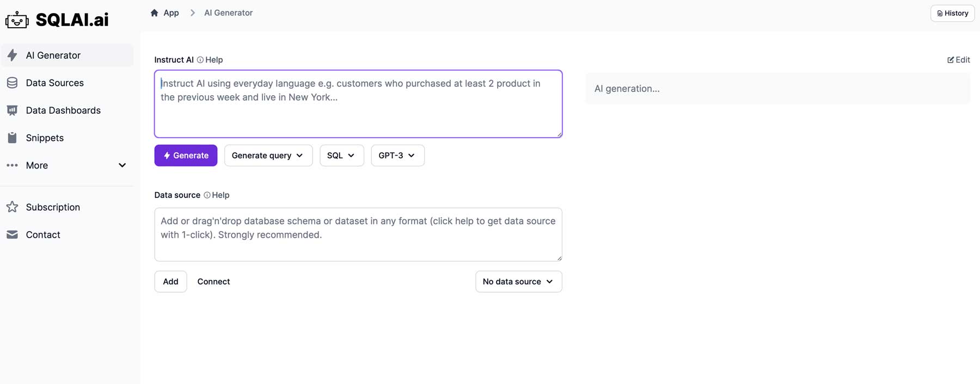Click the Edit pencil icon above AI generation

(x=951, y=60)
